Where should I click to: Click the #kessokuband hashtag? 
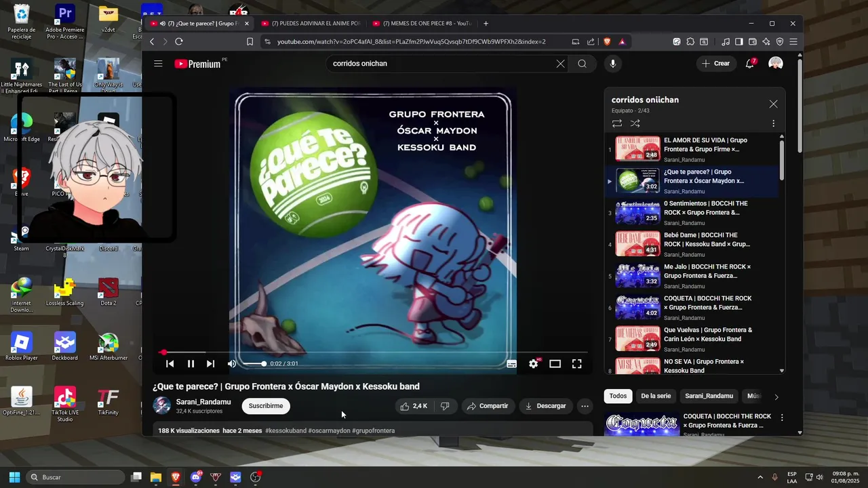(285, 430)
